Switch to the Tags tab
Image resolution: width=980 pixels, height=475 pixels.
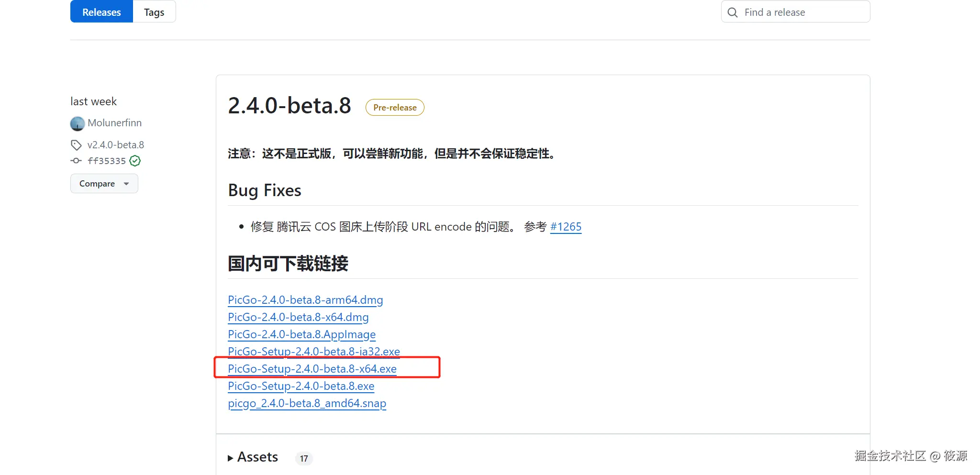click(x=154, y=12)
